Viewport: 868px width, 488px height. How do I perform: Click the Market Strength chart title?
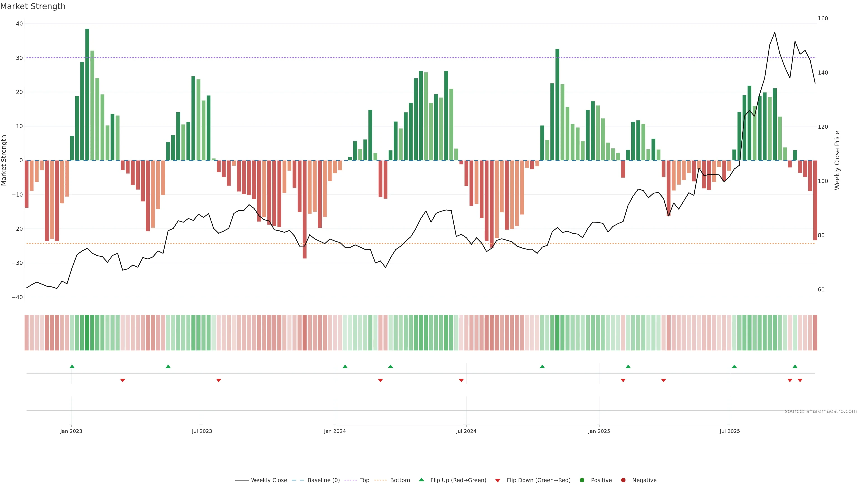pyautogui.click(x=33, y=6)
